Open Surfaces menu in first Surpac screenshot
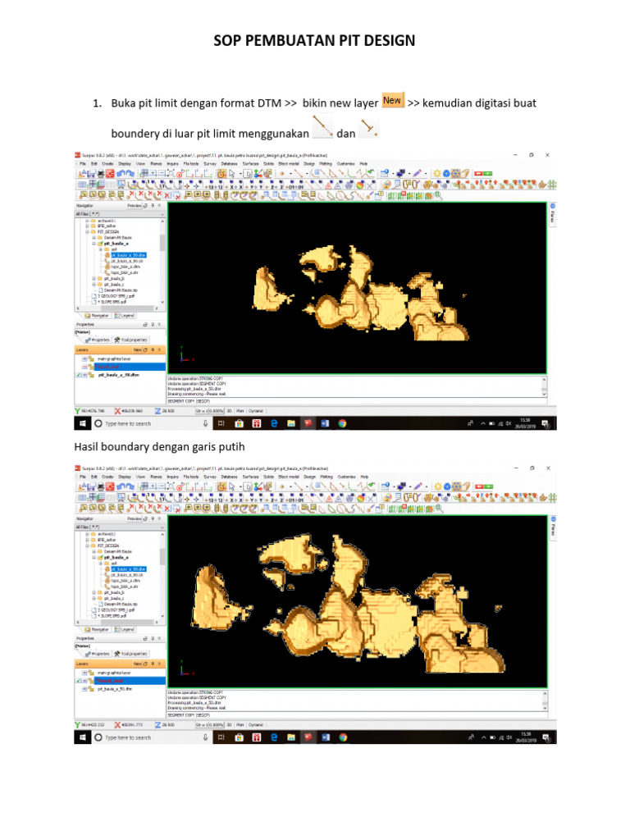 pos(250,163)
